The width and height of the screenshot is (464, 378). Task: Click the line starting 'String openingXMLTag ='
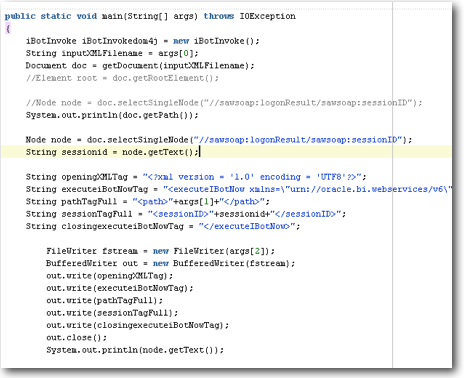pyautogui.click(x=196, y=177)
